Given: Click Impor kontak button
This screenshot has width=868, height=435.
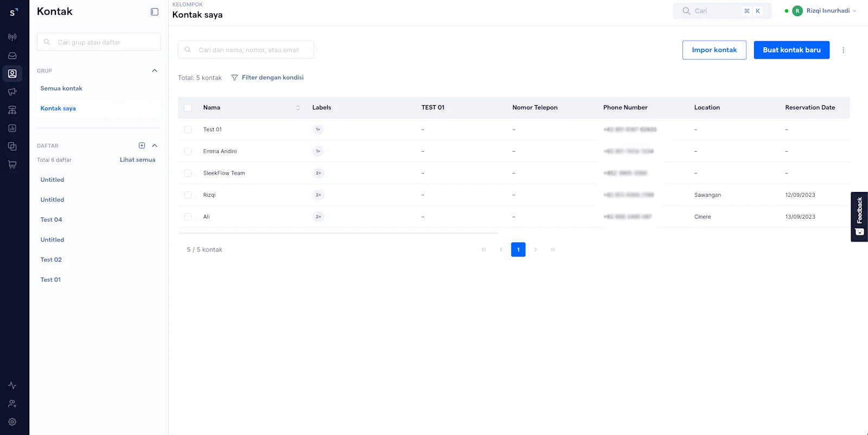Looking at the screenshot, I should [714, 50].
